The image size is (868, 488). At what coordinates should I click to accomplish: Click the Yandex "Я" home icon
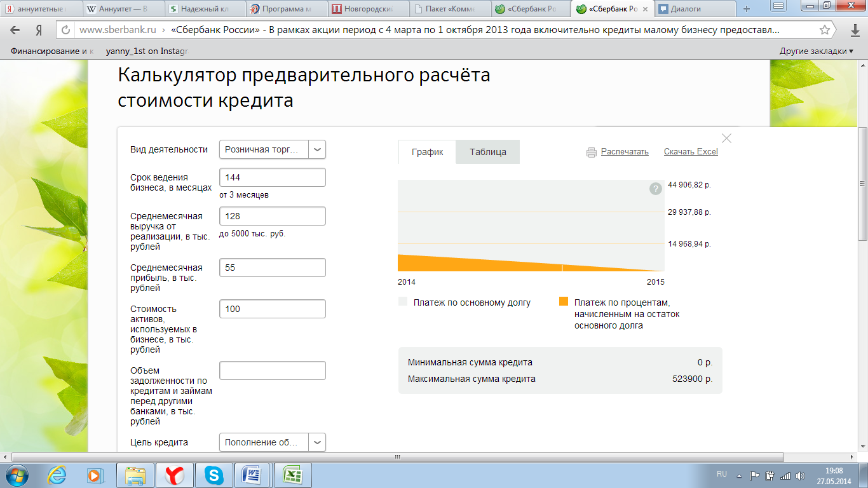tap(39, 30)
